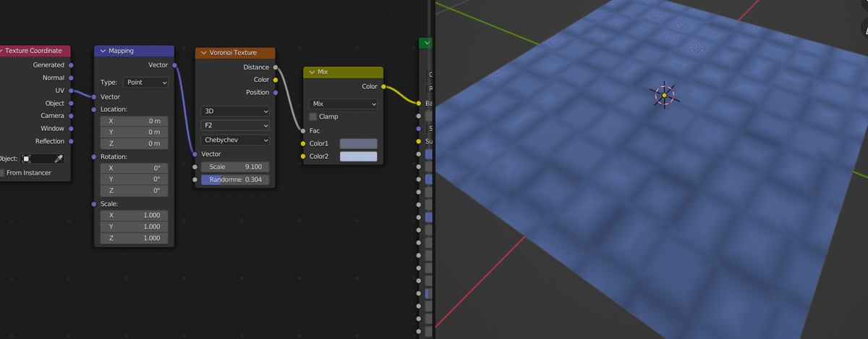This screenshot has width=868, height=339.
Task: Click the Location X field
Action: [x=134, y=121]
